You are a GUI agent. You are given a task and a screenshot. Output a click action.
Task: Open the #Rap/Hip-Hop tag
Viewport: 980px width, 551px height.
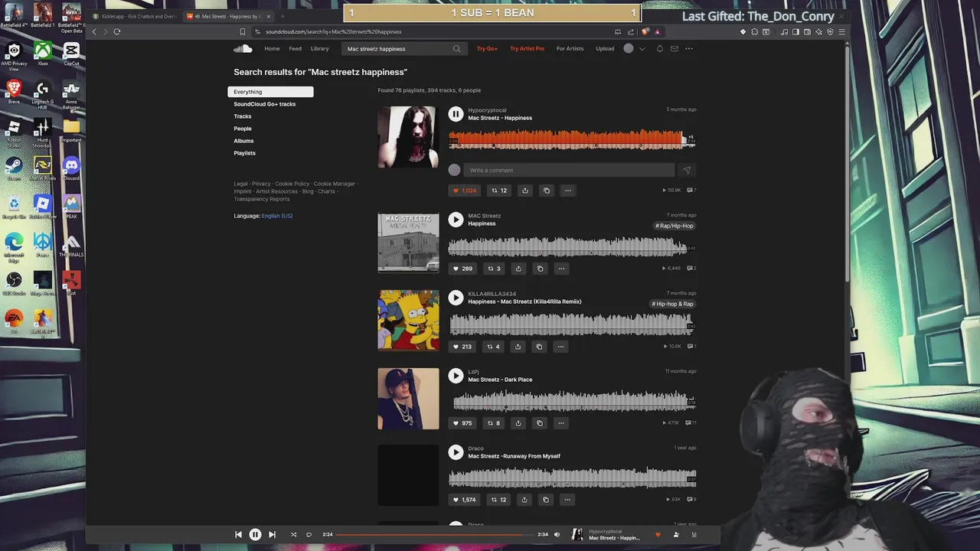coord(675,226)
